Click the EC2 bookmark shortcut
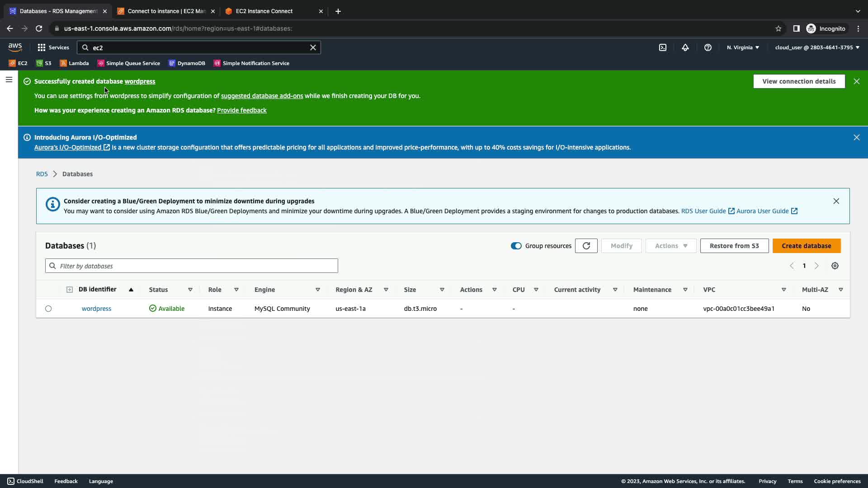 click(x=18, y=63)
